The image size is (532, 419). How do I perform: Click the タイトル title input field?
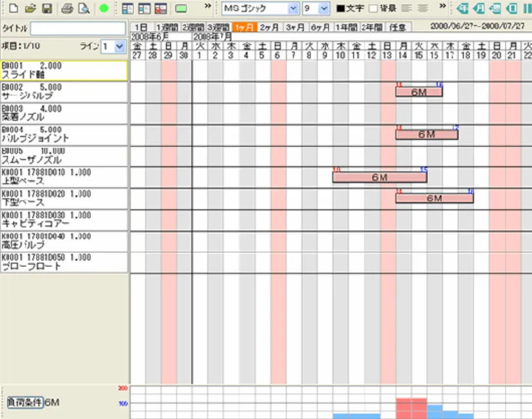pos(78,29)
